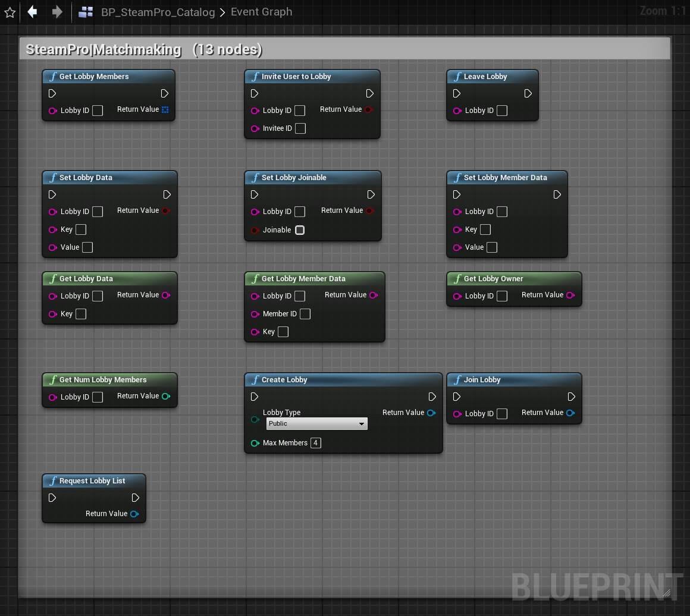Click Invitee ID value box
The height and width of the screenshot is (616, 690).
pyautogui.click(x=300, y=128)
